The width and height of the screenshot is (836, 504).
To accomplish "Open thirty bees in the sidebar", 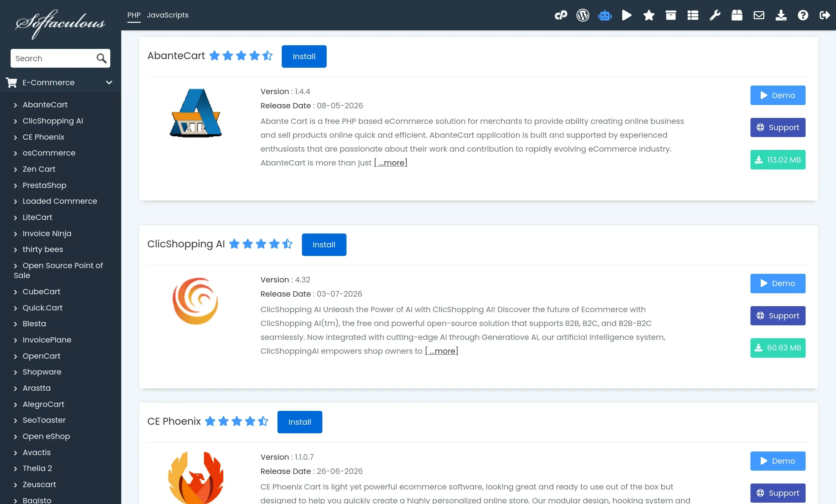I will click(43, 249).
